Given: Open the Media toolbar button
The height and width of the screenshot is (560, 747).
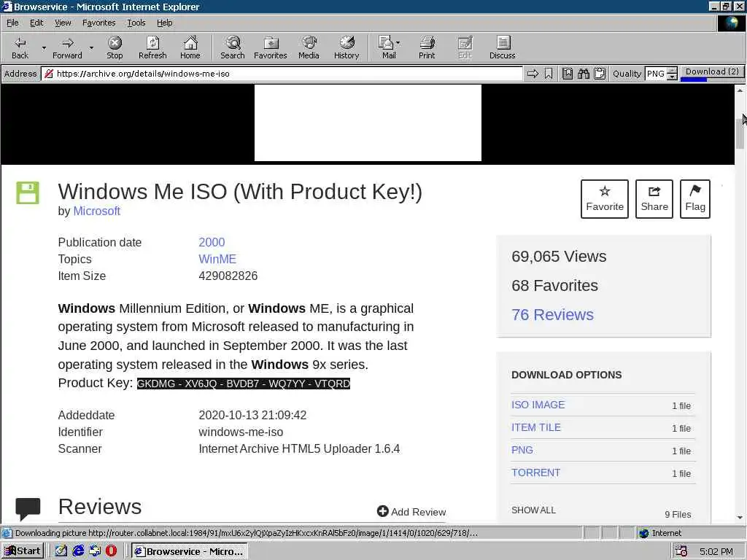Looking at the screenshot, I should (309, 47).
